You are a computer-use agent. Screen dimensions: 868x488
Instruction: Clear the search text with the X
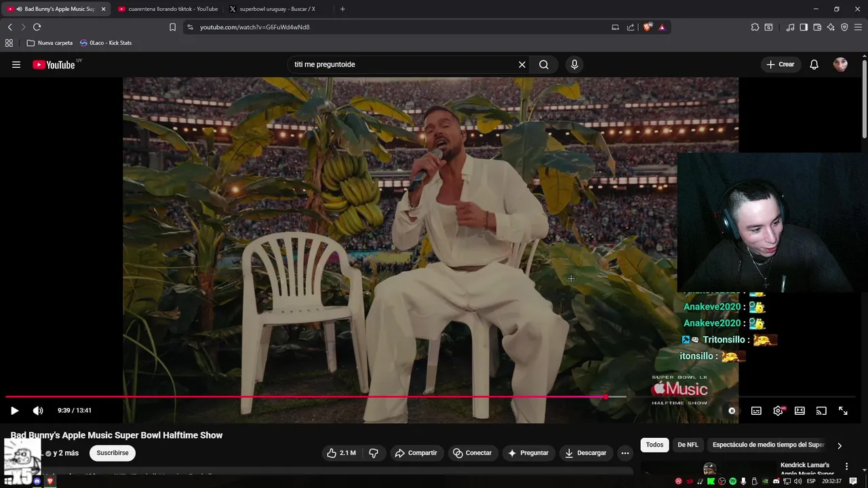pyautogui.click(x=522, y=64)
